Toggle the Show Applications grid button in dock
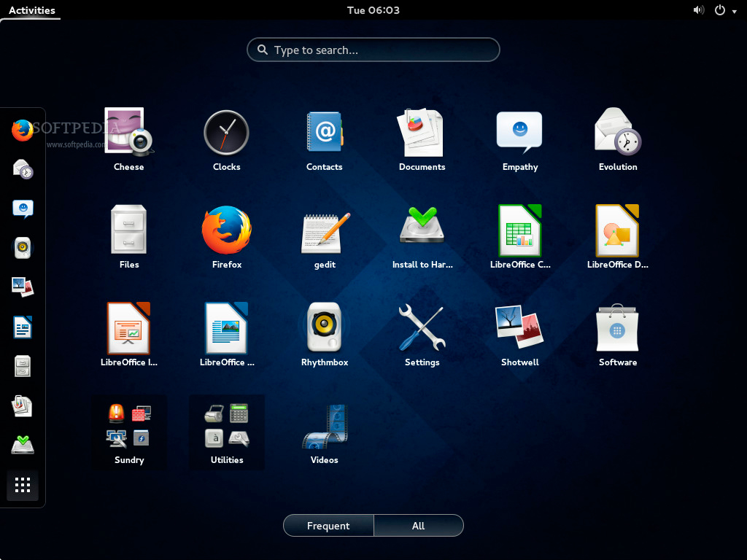The image size is (747, 560). point(23,485)
